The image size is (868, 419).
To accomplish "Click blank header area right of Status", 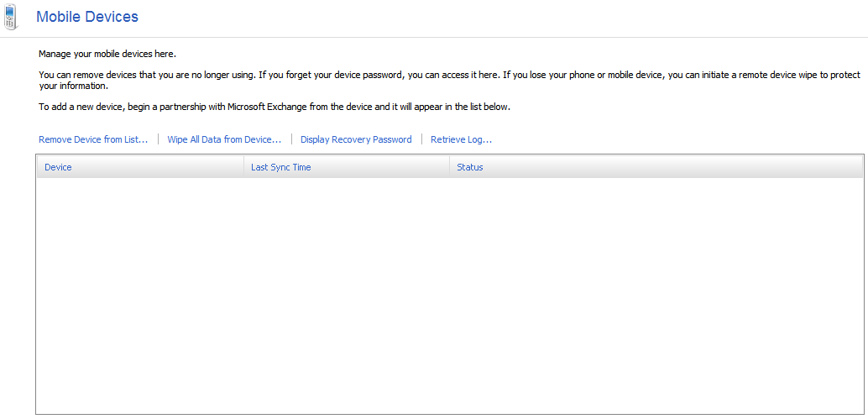I will click(672, 167).
